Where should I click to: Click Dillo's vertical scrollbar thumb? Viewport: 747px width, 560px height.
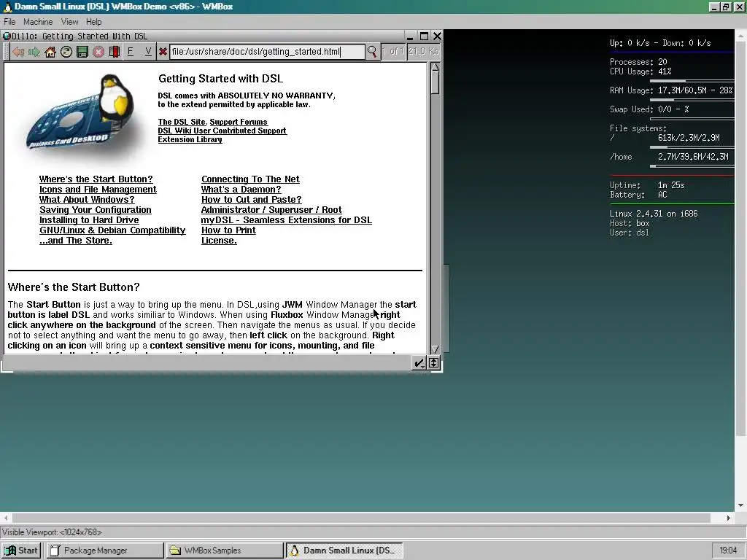point(435,83)
